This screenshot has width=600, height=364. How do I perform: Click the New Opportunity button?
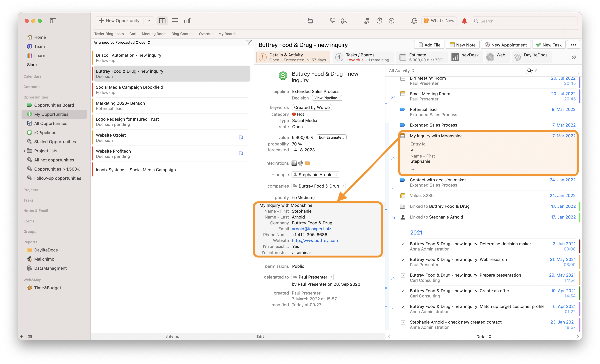coord(119,21)
